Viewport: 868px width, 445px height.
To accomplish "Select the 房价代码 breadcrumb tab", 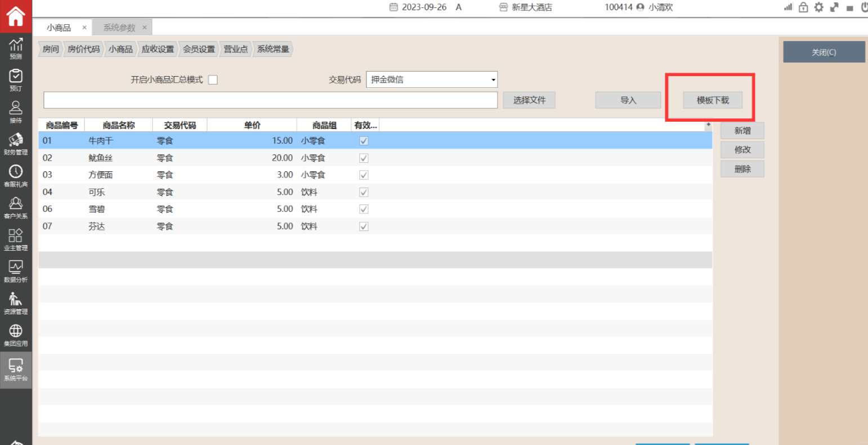I will (x=83, y=49).
